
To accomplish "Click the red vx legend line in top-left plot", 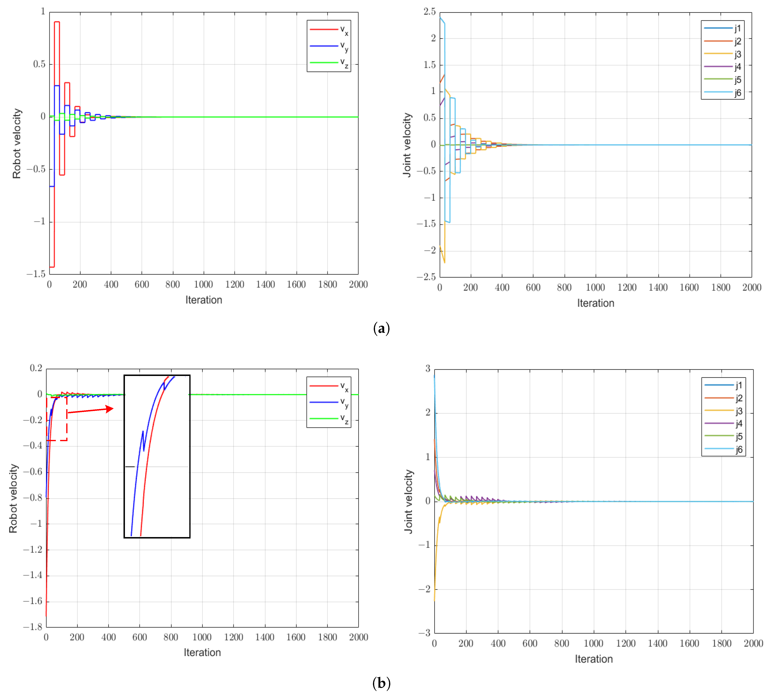I will [324, 29].
